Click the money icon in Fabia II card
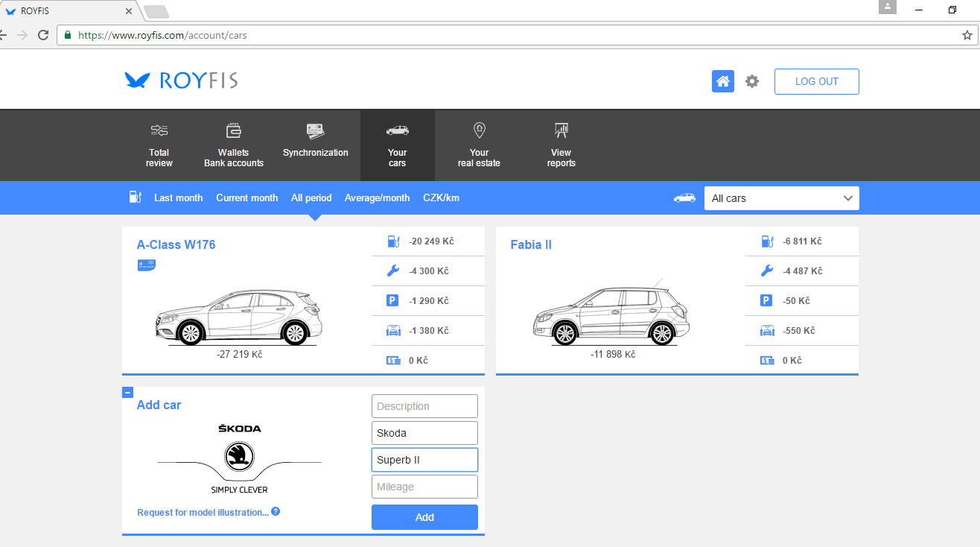 (767, 361)
